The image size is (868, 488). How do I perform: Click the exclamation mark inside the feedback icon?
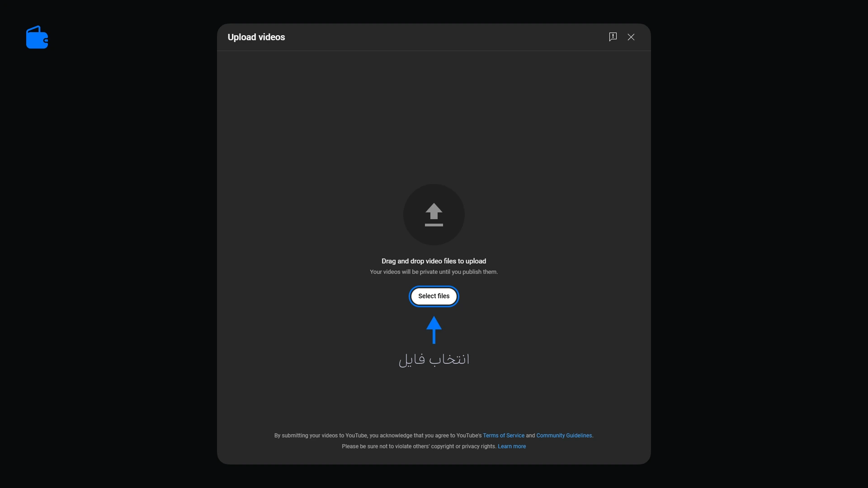pyautogui.click(x=613, y=36)
